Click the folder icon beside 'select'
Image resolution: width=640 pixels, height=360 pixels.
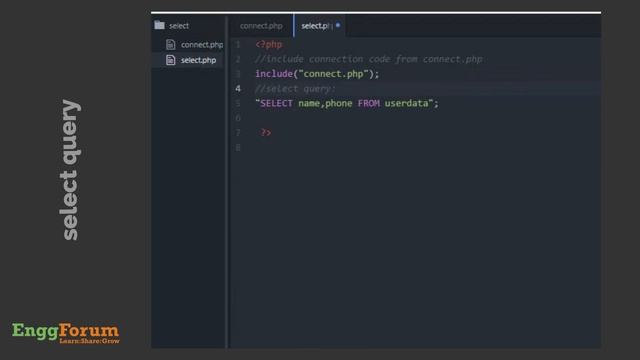pos(160,25)
